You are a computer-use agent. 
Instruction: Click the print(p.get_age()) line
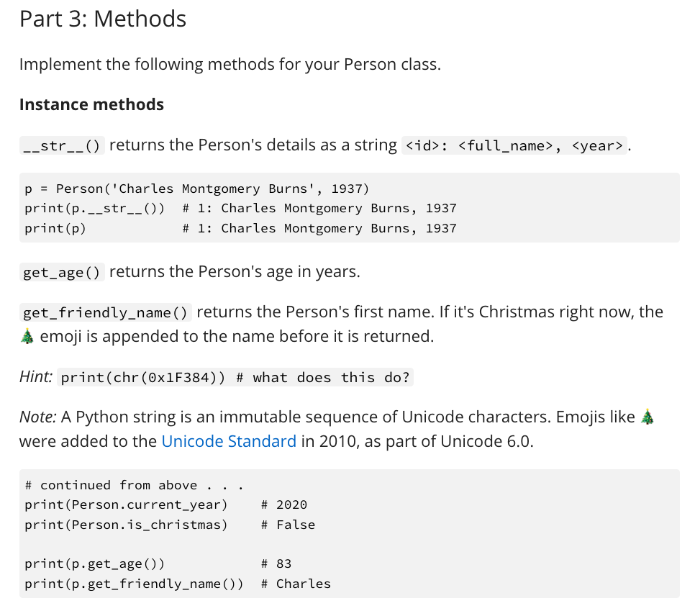pos(158,563)
